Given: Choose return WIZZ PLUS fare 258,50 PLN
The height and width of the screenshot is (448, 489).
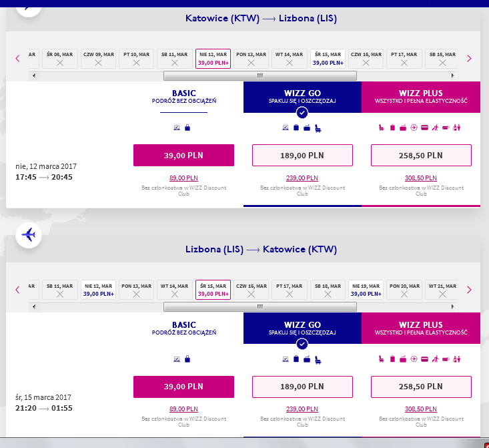Looking at the screenshot, I should click(x=421, y=387).
